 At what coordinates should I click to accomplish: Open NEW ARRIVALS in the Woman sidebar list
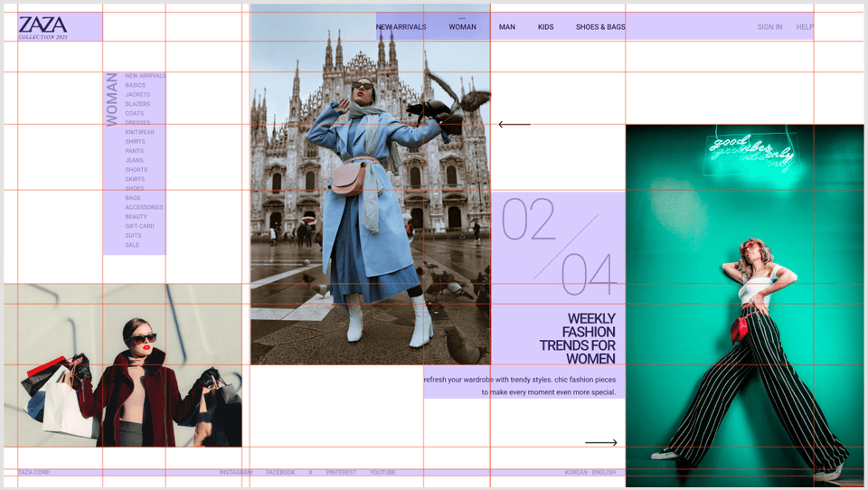(x=145, y=76)
